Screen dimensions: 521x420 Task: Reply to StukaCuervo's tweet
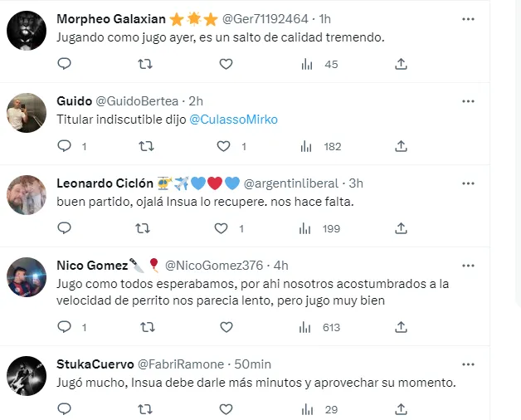point(65,409)
